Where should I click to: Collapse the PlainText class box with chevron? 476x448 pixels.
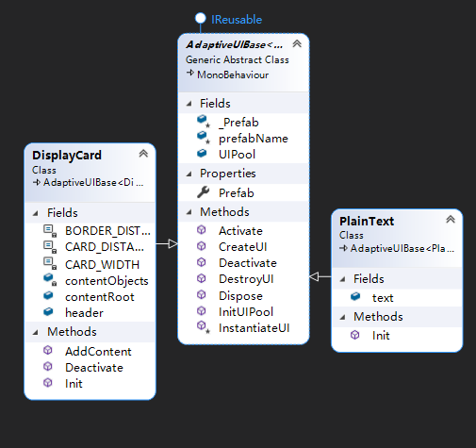point(451,219)
